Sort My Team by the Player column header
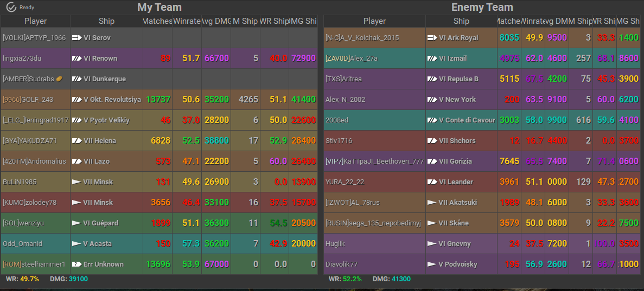The height and width of the screenshot is (291, 644). pos(36,21)
